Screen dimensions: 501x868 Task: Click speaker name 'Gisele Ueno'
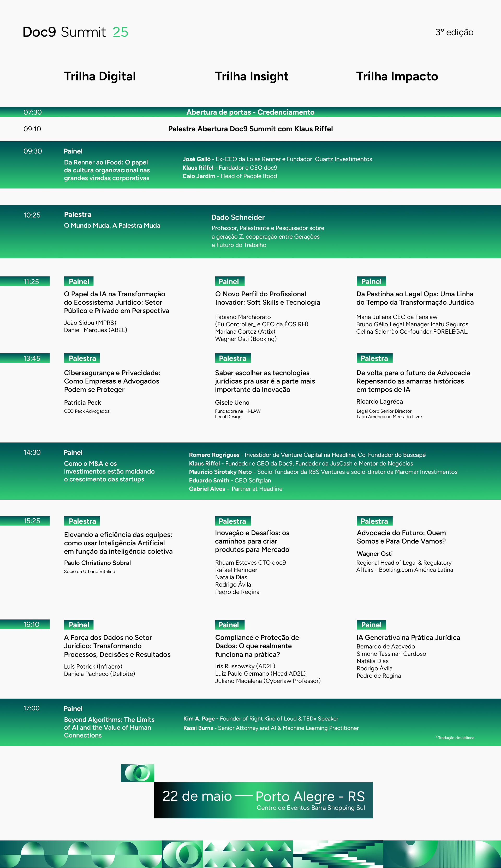click(232, 402)
